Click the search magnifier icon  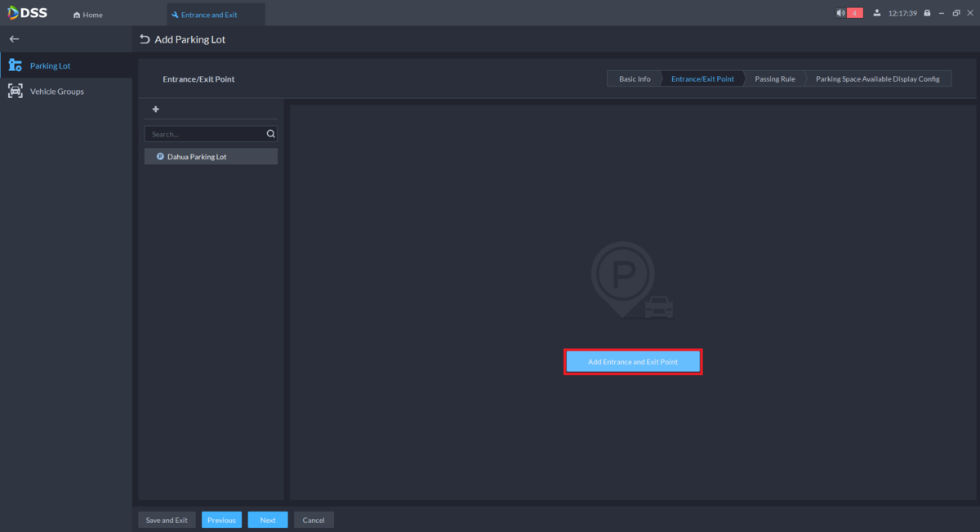271,134
